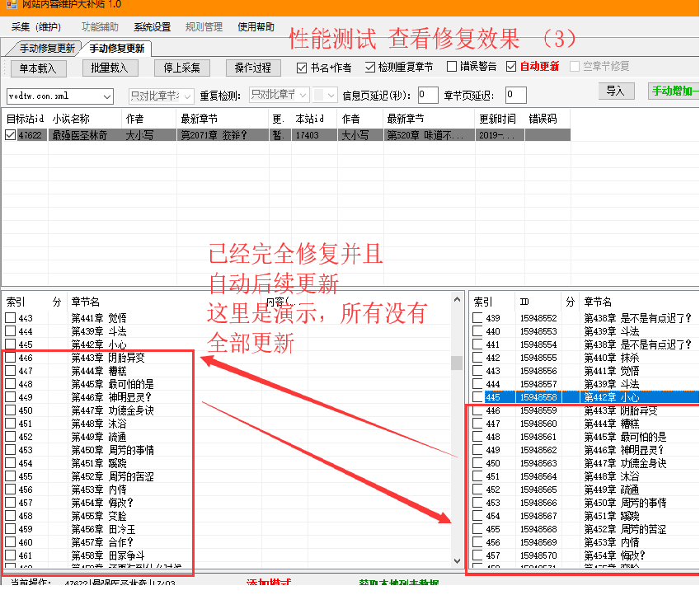This screenshot has width=700, height=595.
Task: Click the 批量载入 button
Action: (x=109, y=68)
